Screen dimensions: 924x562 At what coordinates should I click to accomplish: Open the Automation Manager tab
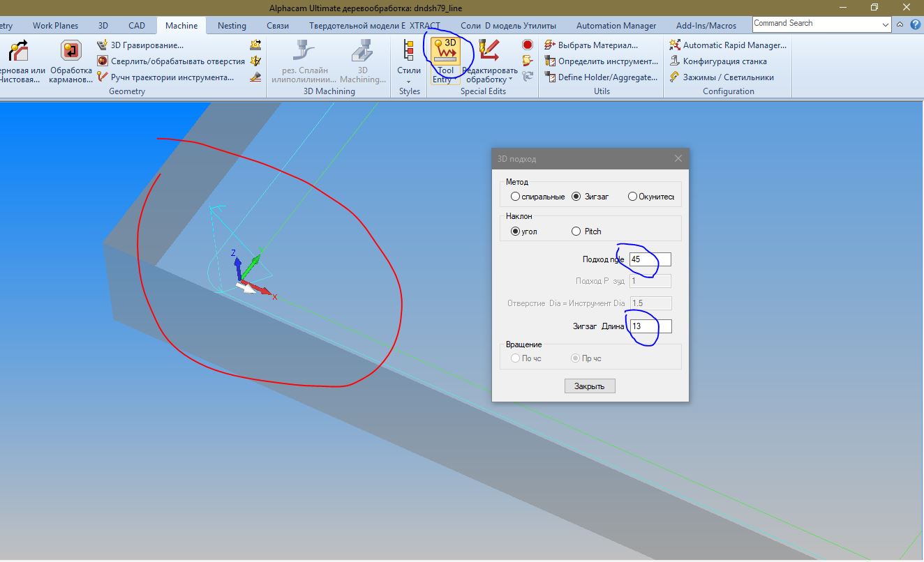point(616,25)
